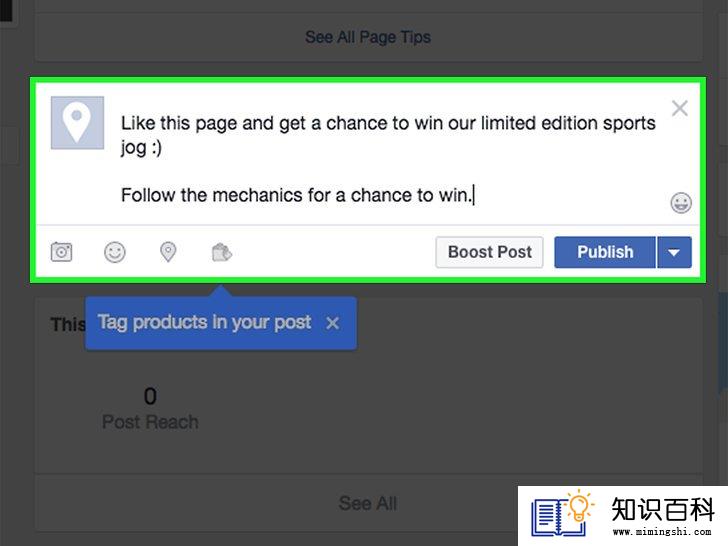Add a location with the check-in pin icon
The width and height of the screenshot is (728, 546).
click(x=168, y=252)
